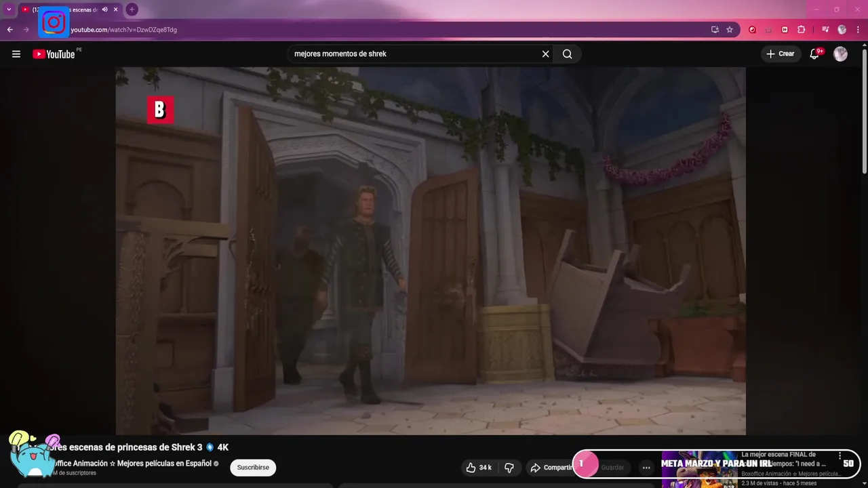Open more actions ellipsis beside Guardar

[x=646, y=468]
